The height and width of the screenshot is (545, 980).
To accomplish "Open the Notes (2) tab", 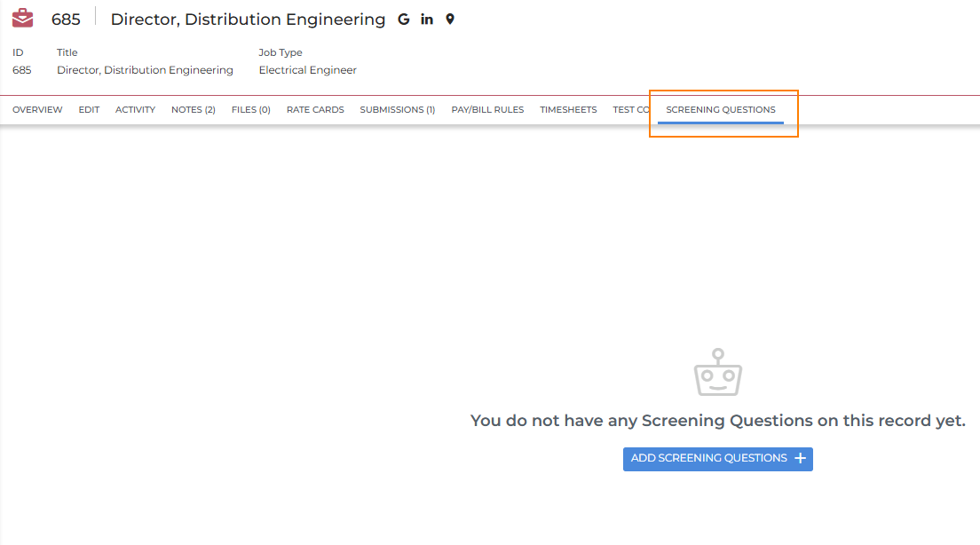I will pos(194,109).
